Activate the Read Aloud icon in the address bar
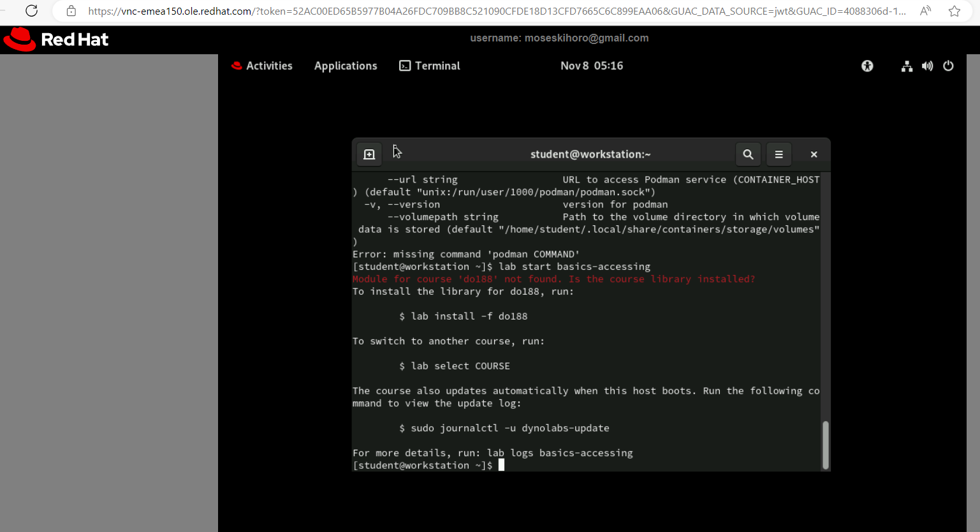980x532 pixels. pos(925,11)
